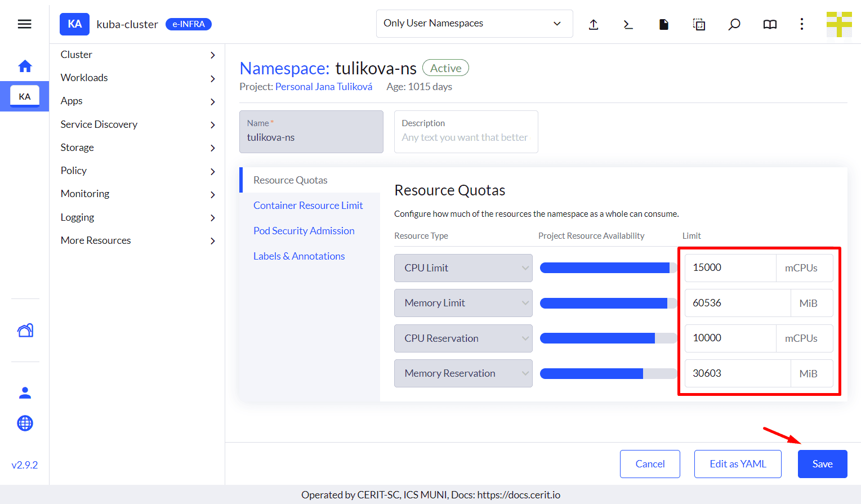Open the documentation book icon
This screenshot has height=504, width=861.
click(770, 24)
